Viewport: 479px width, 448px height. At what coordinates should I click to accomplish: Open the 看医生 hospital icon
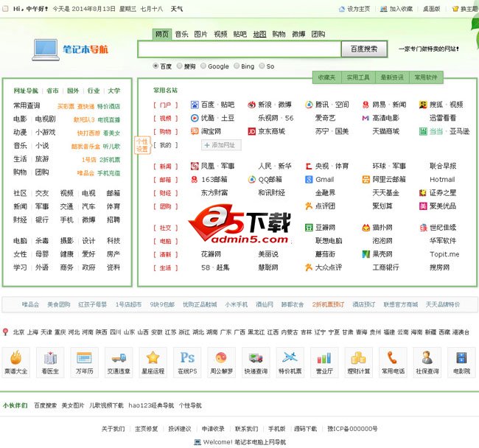point(50,358)
